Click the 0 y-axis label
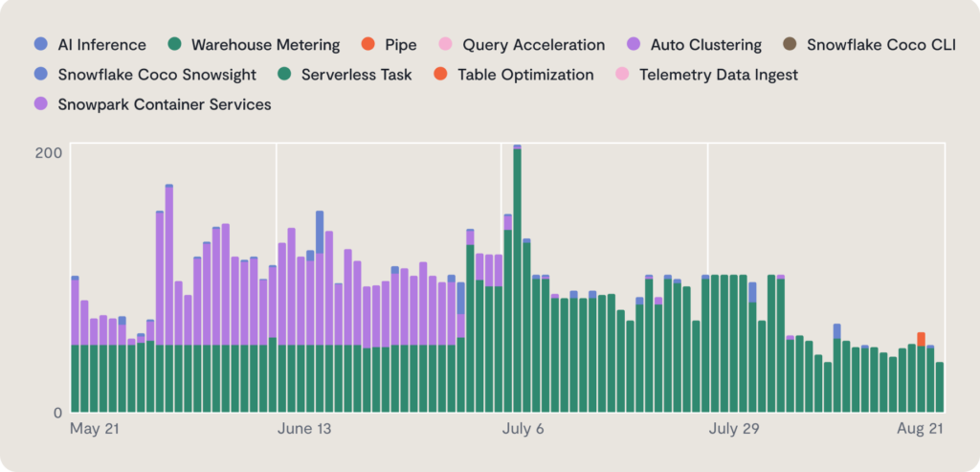Image resolution: width=980 pixels, height=472 pixels. (57, 413)
